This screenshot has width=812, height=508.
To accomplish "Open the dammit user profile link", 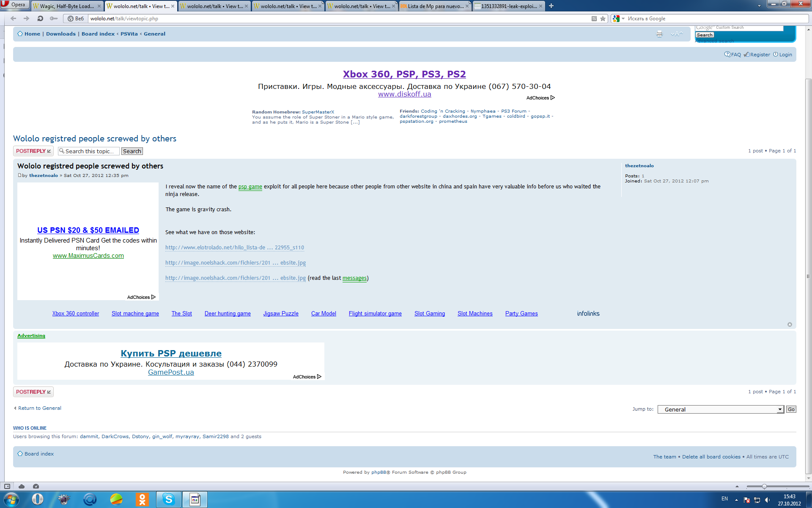I will pos(89,436).
